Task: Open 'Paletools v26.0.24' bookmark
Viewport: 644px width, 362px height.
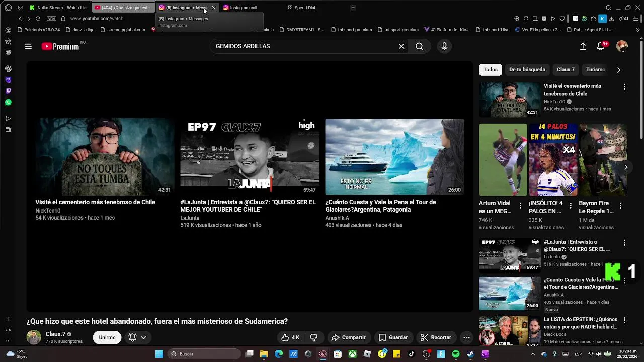Action: [38, 30]
